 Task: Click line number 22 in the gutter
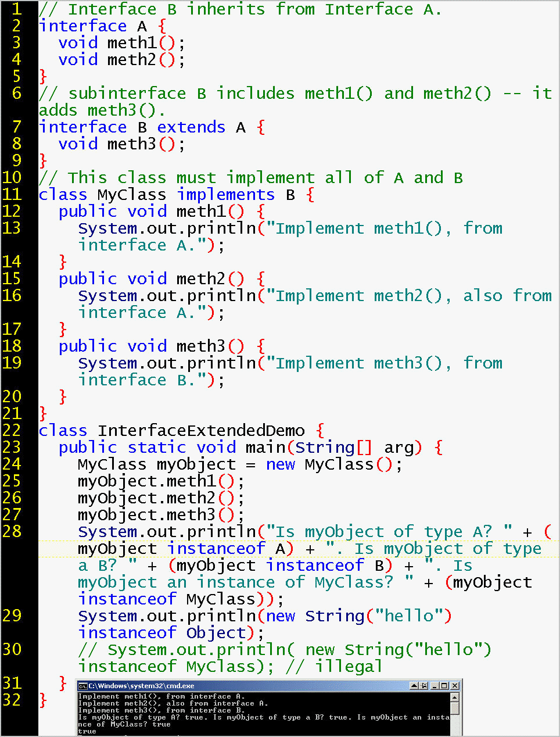coord(12,431)
